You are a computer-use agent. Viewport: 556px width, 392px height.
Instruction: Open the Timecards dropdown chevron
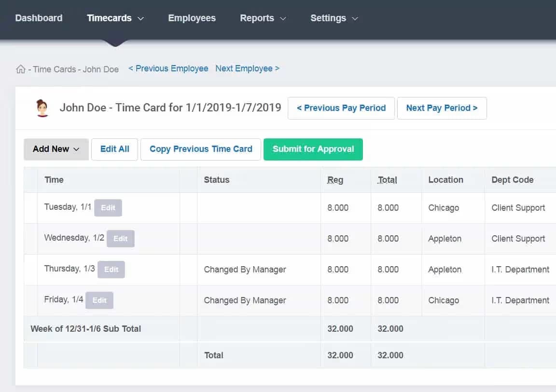pos(140,18)
